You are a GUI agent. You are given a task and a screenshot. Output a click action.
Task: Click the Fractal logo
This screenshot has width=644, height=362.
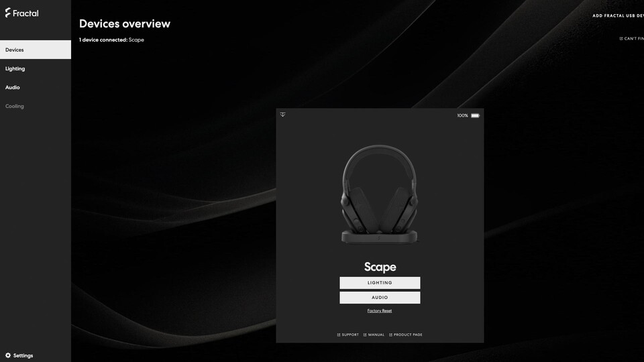pos(21,13)
